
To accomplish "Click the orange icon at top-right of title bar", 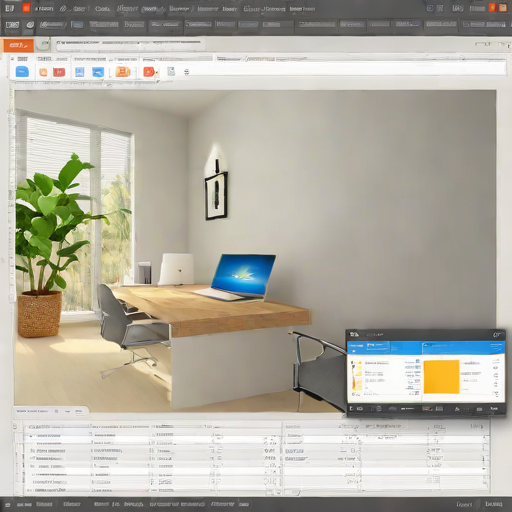I will pos(503,8).
